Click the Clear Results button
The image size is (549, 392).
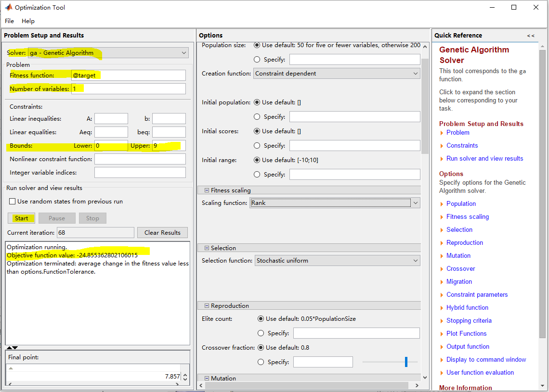coord(162,233)
